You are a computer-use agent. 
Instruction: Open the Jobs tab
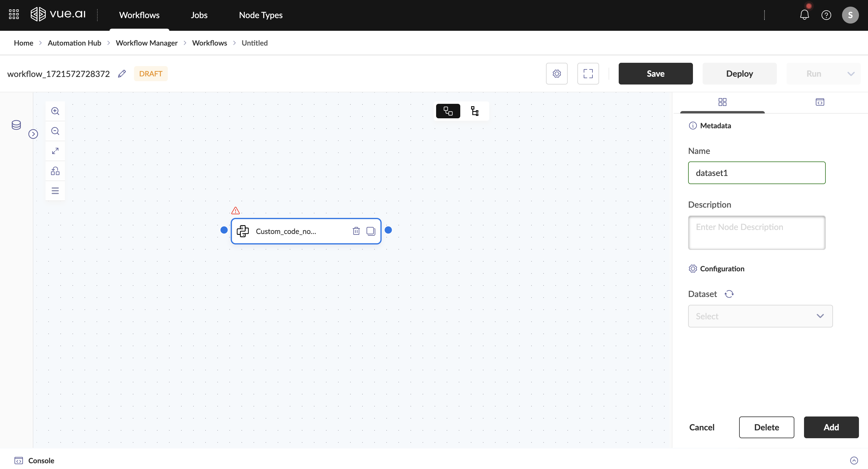199,15
